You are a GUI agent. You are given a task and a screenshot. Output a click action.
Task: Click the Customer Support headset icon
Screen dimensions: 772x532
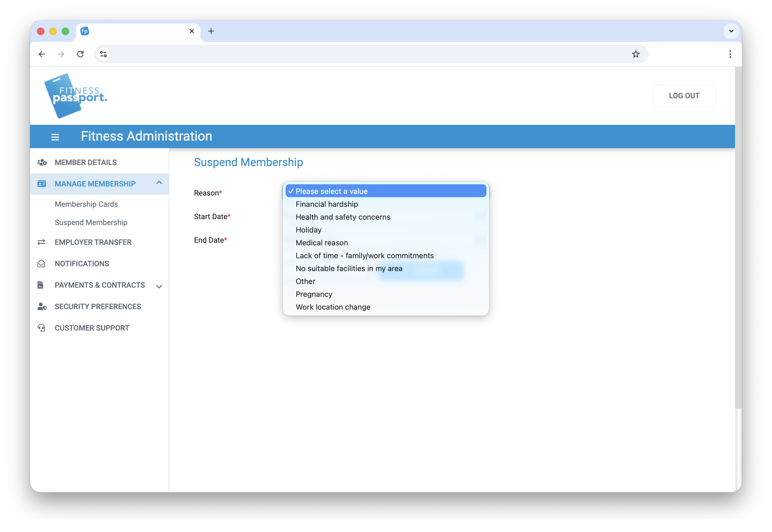pos(41,328)
